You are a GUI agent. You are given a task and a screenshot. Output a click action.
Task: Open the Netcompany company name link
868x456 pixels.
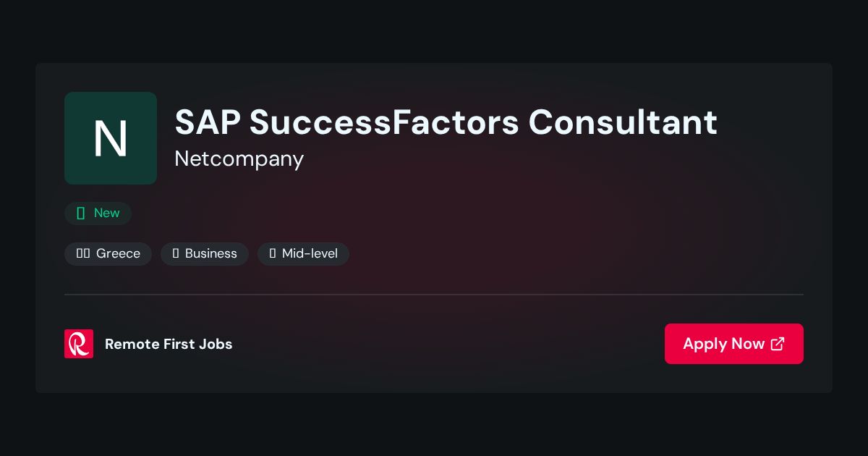click(x=239, y=159)
